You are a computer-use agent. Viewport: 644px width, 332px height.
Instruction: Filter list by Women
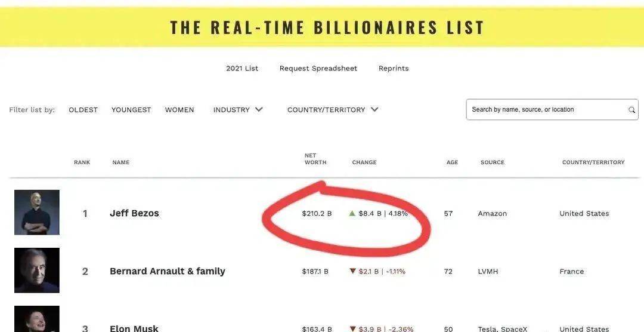[x=179, y=110]
